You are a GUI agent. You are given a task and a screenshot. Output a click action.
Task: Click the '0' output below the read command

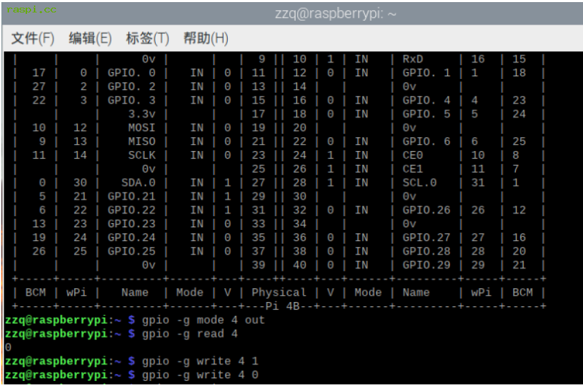tap(8, 347)
